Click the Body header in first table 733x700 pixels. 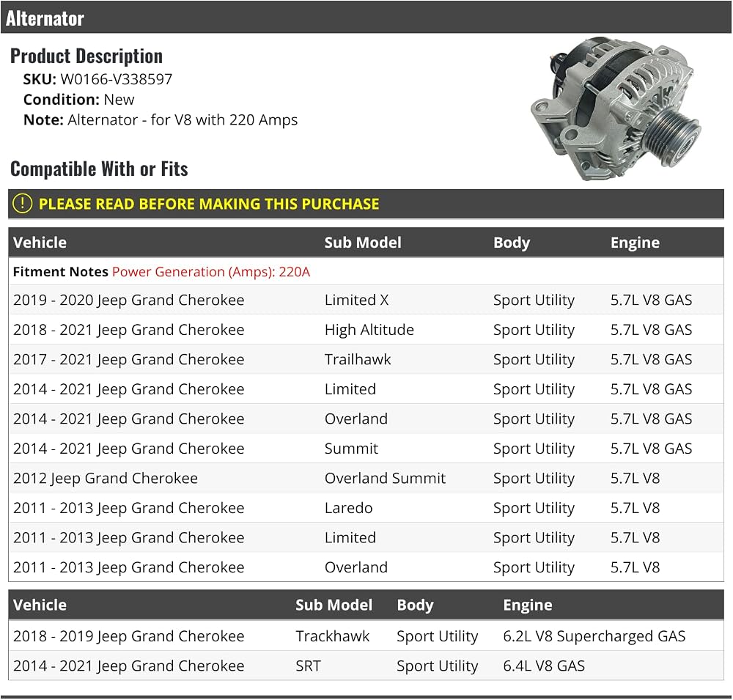click(x=512, y=243)
